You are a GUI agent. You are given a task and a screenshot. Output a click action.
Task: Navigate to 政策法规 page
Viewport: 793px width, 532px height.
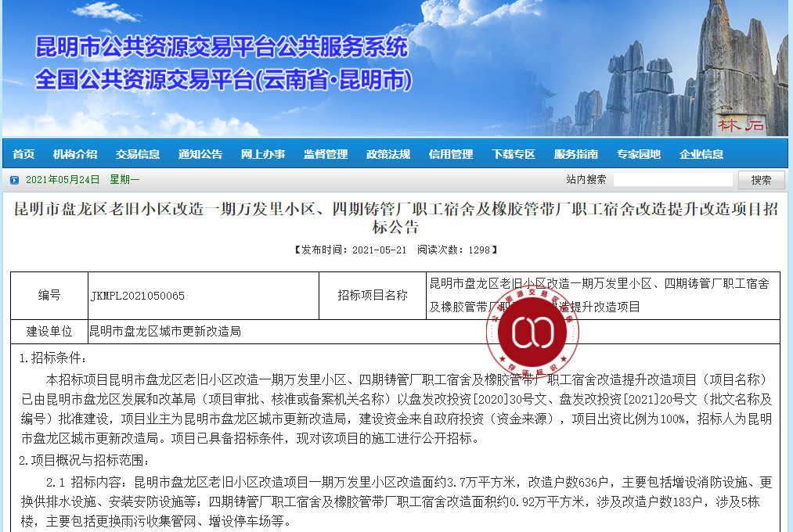coord(388,154)
